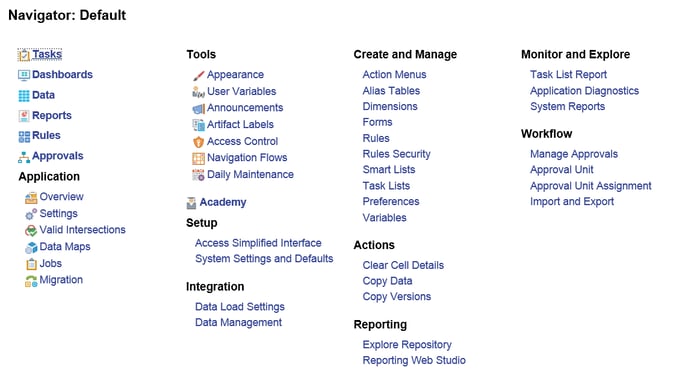Open the Alias Tables link

(x=391, y=91)
